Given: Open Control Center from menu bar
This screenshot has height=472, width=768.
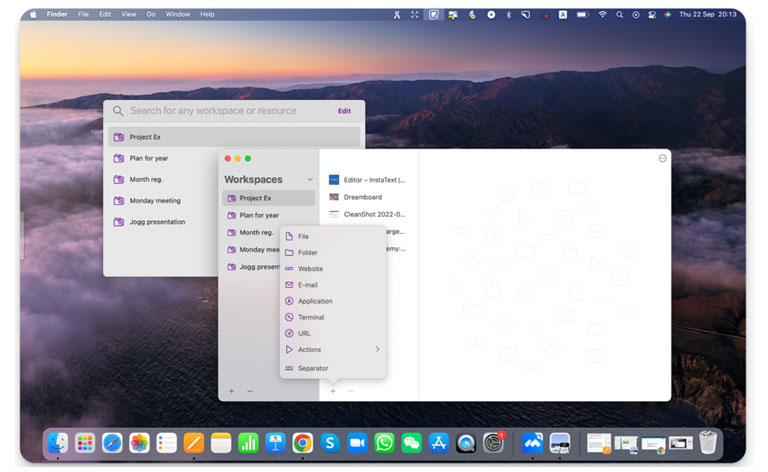Looking at the screenshot, I should (652, 15).
